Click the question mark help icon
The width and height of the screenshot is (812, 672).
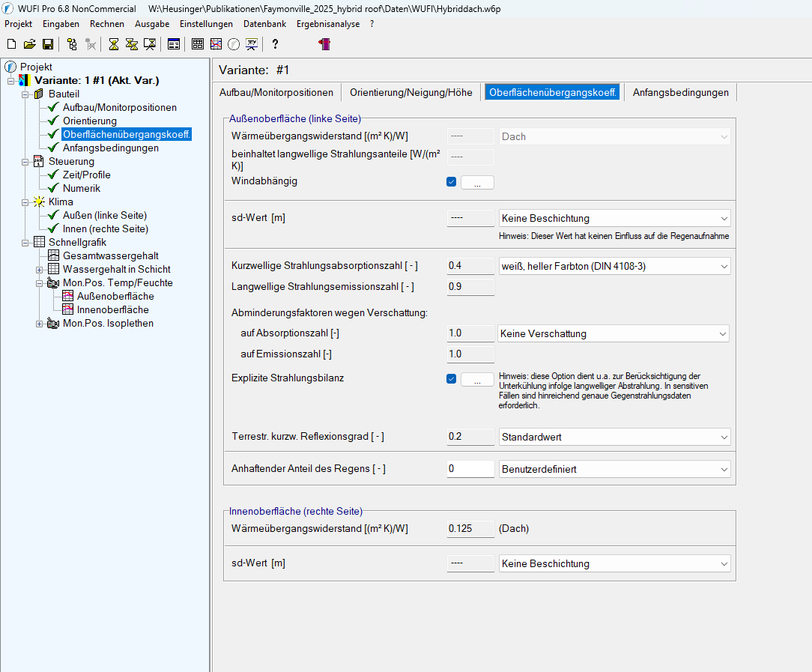point(275,44)
